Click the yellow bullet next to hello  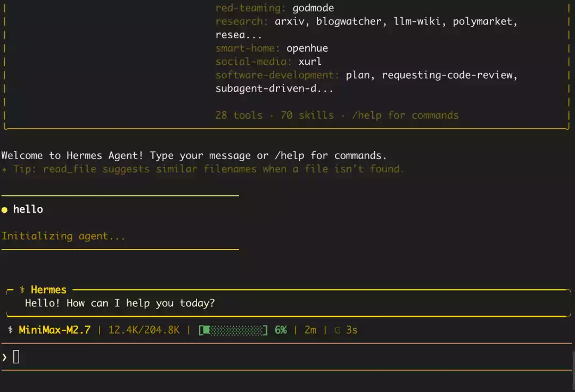click(5, 210)
